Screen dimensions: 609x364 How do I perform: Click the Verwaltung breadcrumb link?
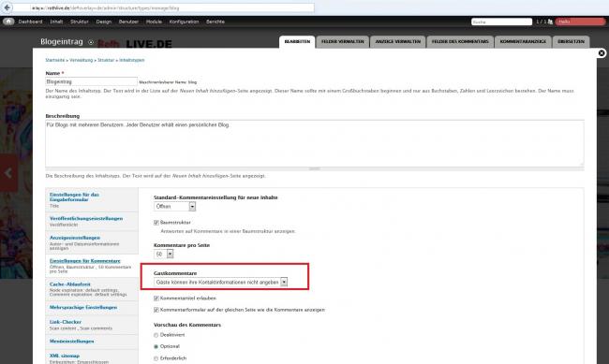82,60
